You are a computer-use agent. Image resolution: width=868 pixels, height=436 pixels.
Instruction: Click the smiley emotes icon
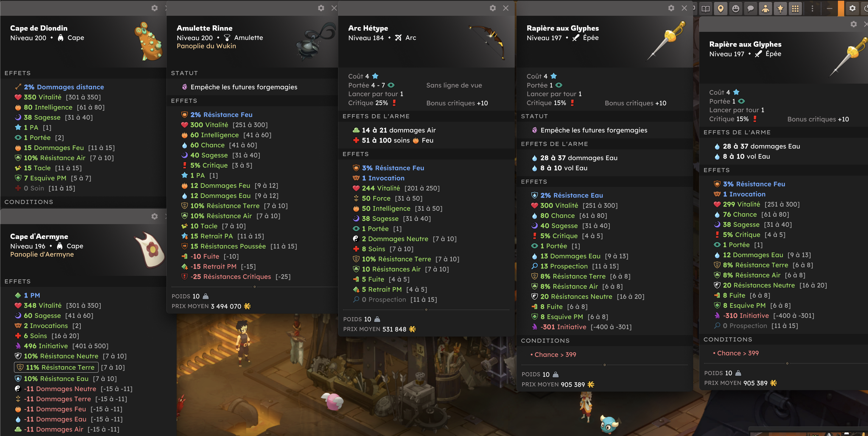point(735,8)
